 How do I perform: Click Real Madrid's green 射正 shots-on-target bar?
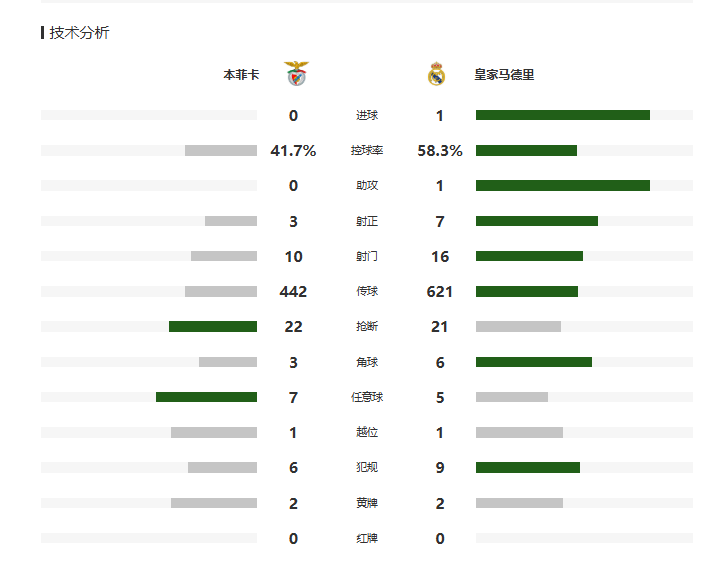536,221
